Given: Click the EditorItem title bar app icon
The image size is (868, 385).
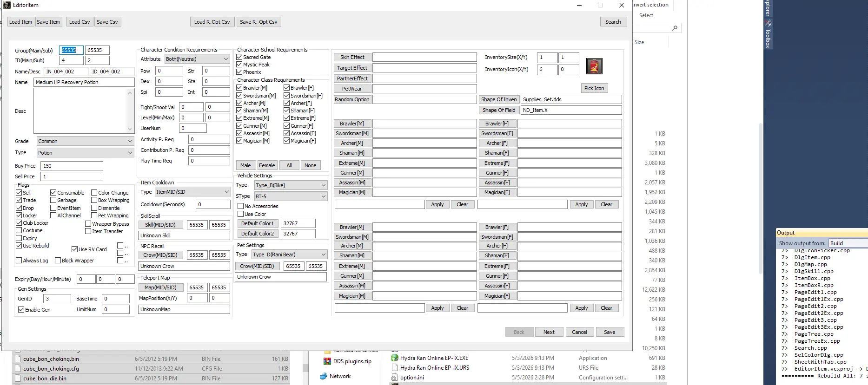Looking at the screenshot, I should [x=7, y=5].
